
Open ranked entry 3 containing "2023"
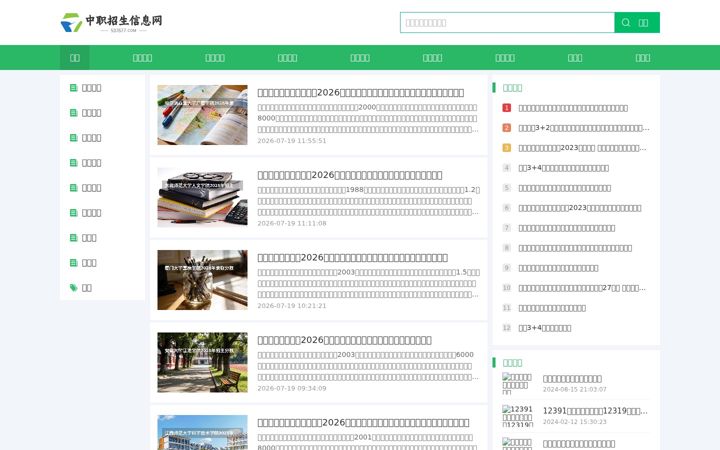[x=582, y=148]
